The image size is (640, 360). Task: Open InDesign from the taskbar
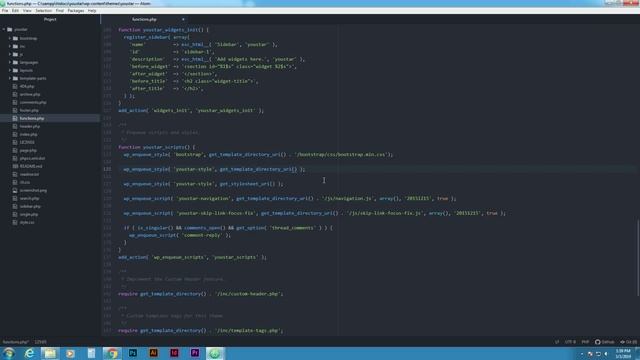[x=174, y=353]
